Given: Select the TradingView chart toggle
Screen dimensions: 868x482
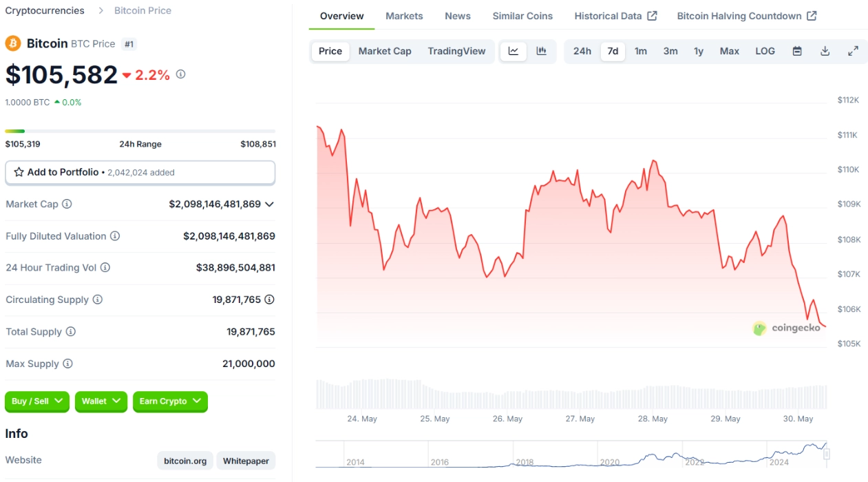Looking at the screenshot, I should tap(456, 51).
